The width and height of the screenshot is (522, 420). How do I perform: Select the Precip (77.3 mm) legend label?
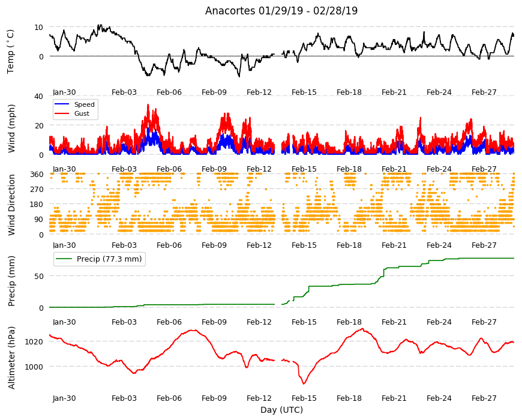109,259
